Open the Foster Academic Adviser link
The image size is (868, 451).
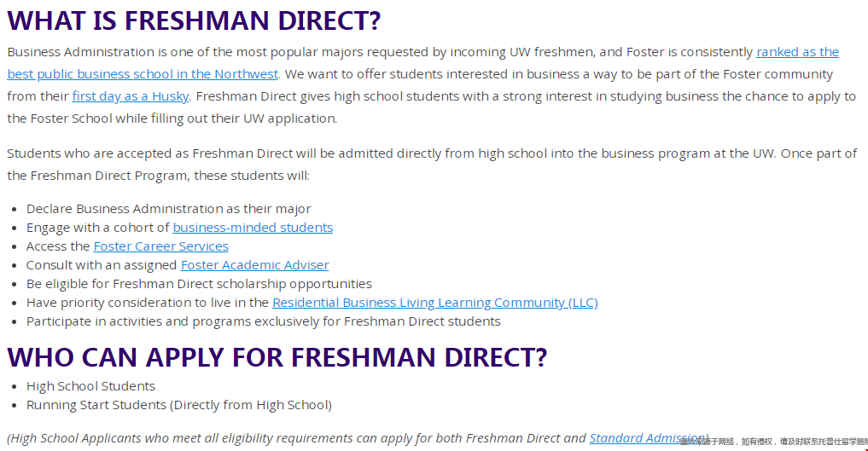(254, 265)
